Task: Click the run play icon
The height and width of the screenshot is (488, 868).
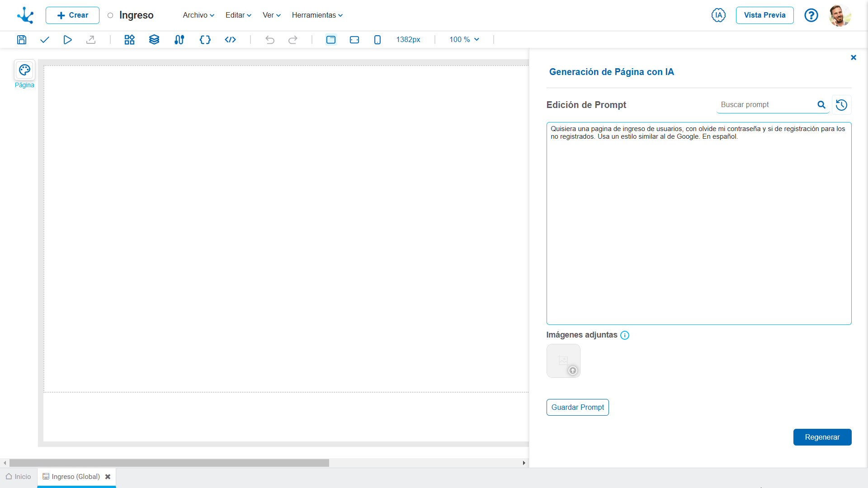Action: (67, 40)
